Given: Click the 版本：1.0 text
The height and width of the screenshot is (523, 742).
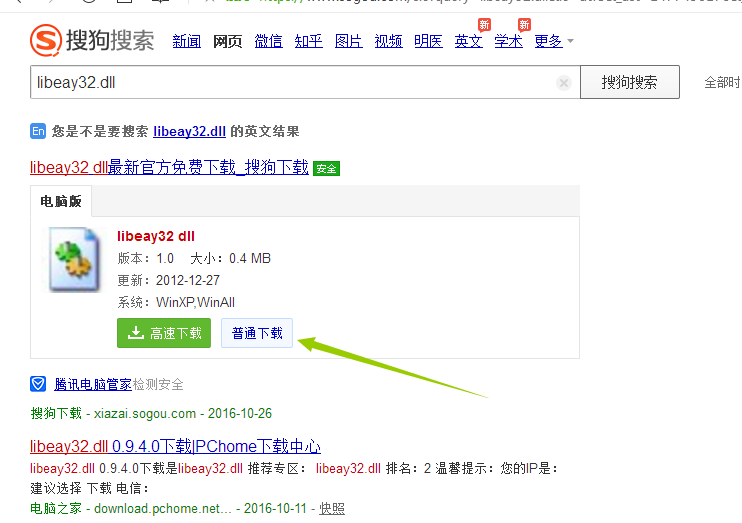Looking at the screenshot, I should pyautogui.click(x=146, y=258).
